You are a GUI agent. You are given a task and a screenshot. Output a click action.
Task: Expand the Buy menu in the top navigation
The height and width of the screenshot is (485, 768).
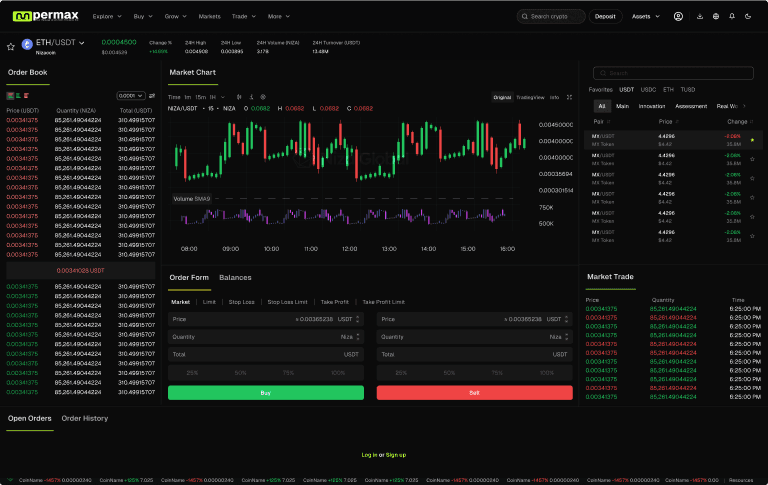143,17
